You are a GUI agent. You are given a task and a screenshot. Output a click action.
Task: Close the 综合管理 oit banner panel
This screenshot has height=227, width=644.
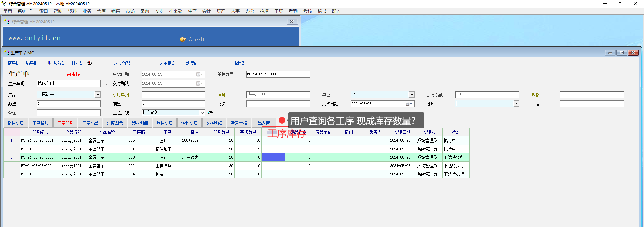click(292, 22)
